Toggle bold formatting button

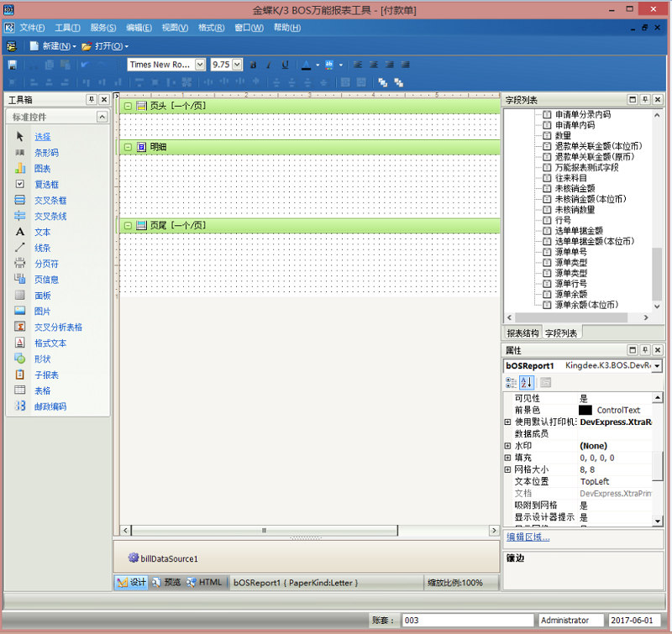click(x=253, y=65)
